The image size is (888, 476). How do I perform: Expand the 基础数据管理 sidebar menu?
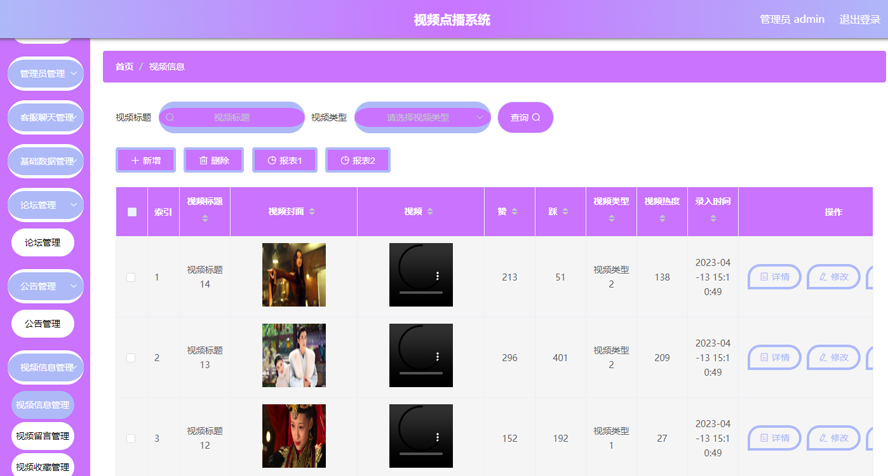45,161
